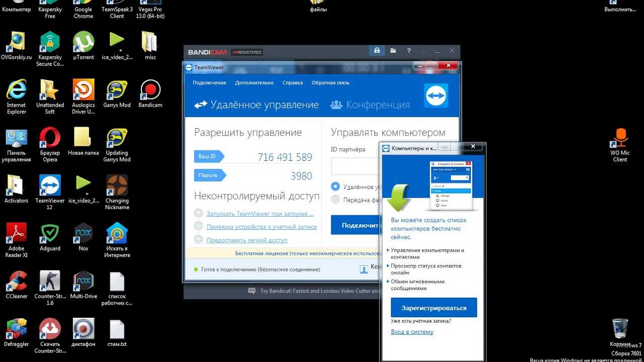
Task: Select the Передача файлов radio option
Action: coord(336,200)
